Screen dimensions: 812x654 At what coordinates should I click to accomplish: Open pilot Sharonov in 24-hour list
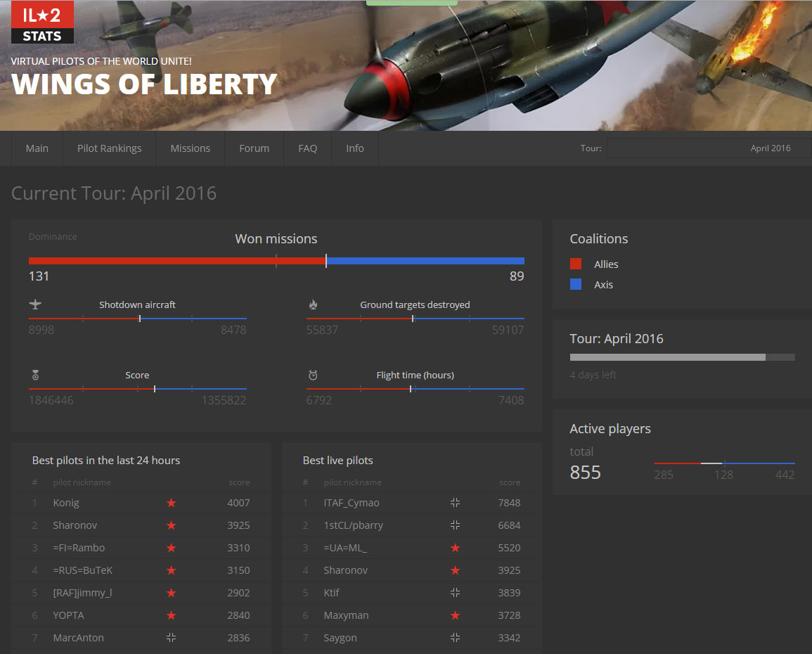point(75,525)
